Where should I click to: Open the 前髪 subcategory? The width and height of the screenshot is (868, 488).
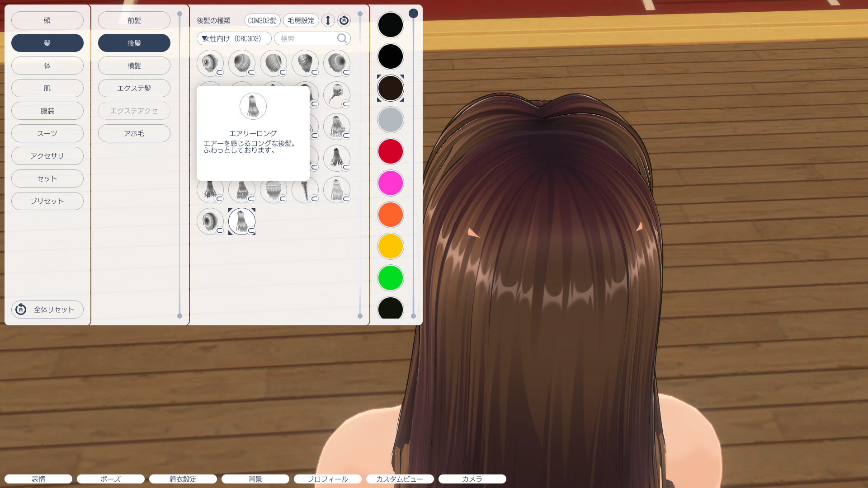pos(134,20)
